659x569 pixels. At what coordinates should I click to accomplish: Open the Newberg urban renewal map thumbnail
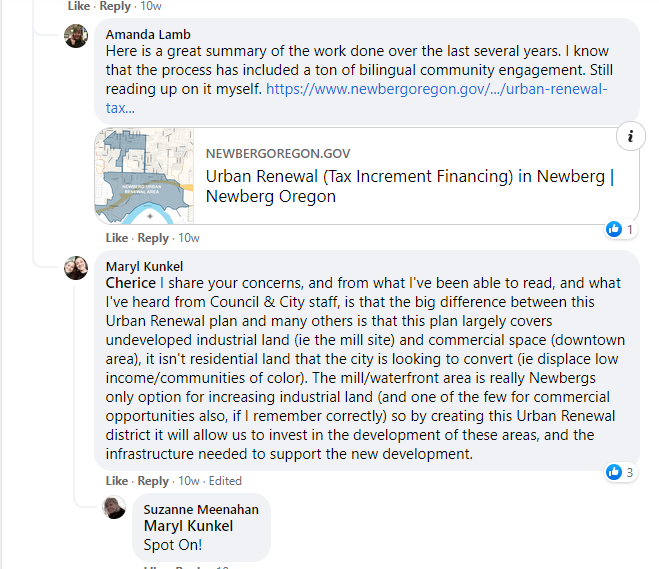(144, 176)
